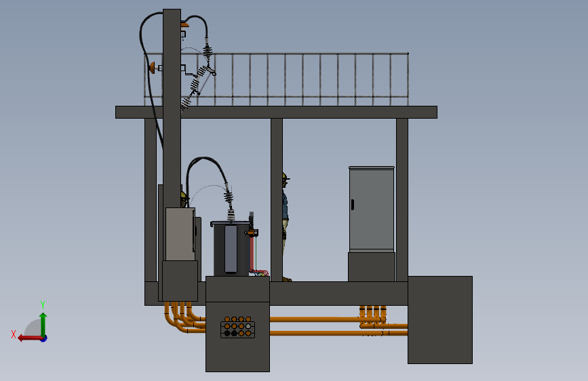Viewport: 588px width, 381px height.
Task: Click the conduit duct bank face with circular openings
Action: (x=238, y=327)
